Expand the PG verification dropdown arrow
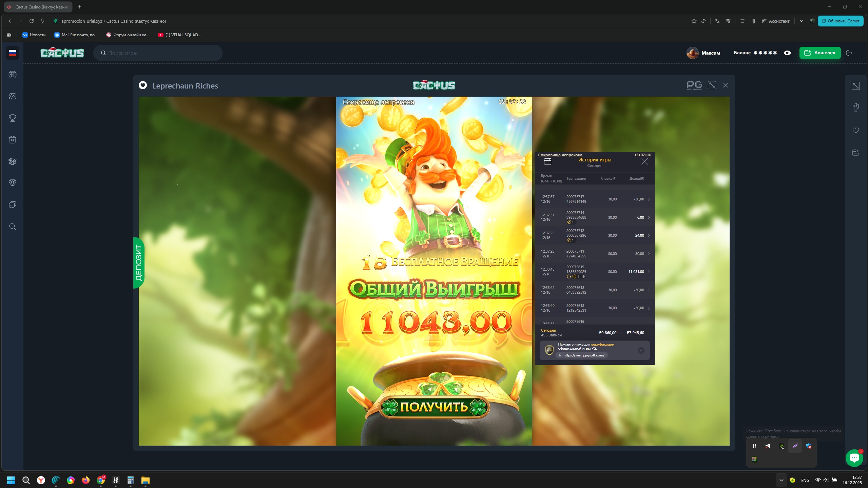 (641, 350)
